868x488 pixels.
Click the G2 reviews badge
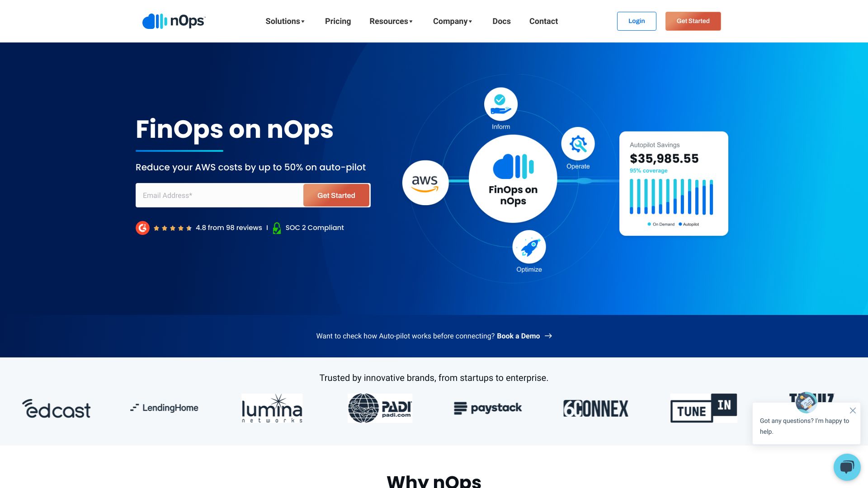pos(142,228)
